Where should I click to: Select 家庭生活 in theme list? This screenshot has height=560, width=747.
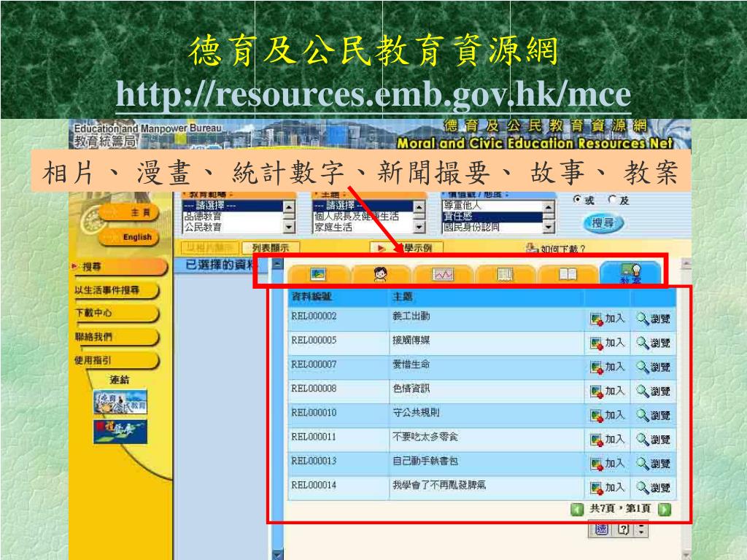[363, 227]
